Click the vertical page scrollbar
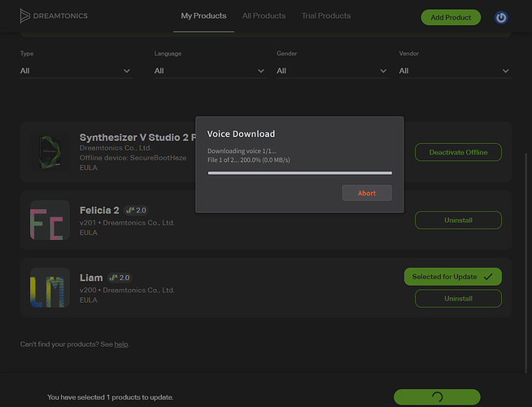 point(526,263)
